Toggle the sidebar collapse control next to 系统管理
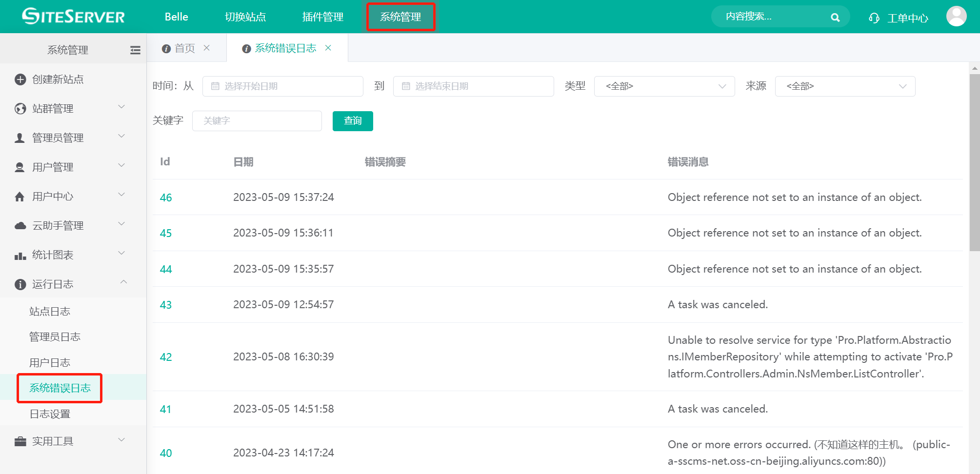The image size is (980, 474). pyautogui.click(x=135, y=49)
